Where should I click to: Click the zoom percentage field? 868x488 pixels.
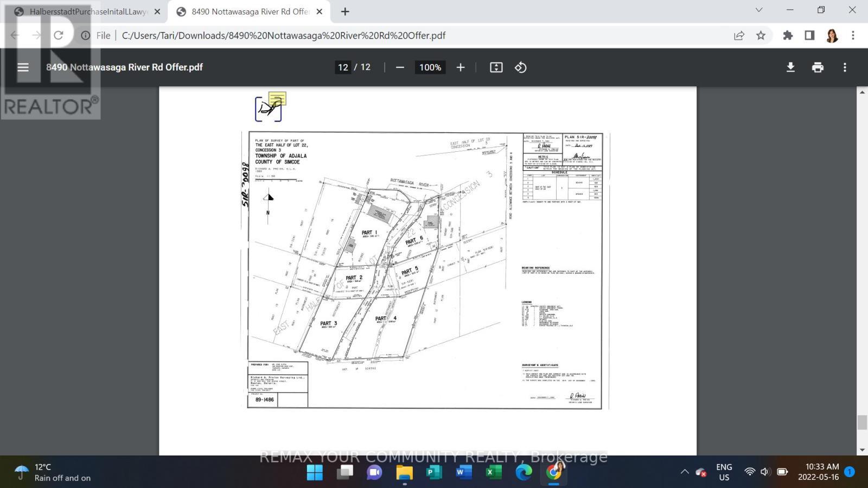point(430,67)
